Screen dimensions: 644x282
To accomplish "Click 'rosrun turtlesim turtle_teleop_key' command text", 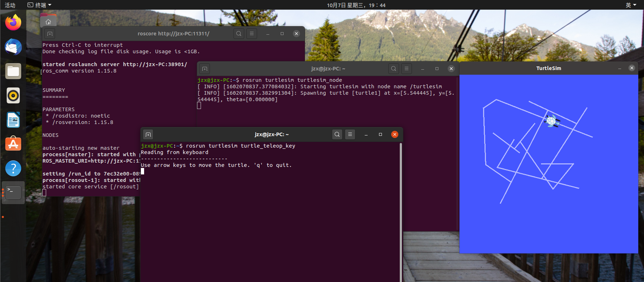I will (241, 146).
